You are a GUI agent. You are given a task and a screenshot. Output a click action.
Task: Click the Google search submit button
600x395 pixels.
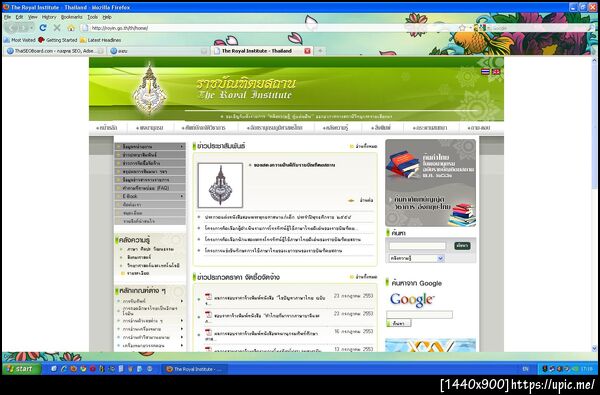point(399,323)
